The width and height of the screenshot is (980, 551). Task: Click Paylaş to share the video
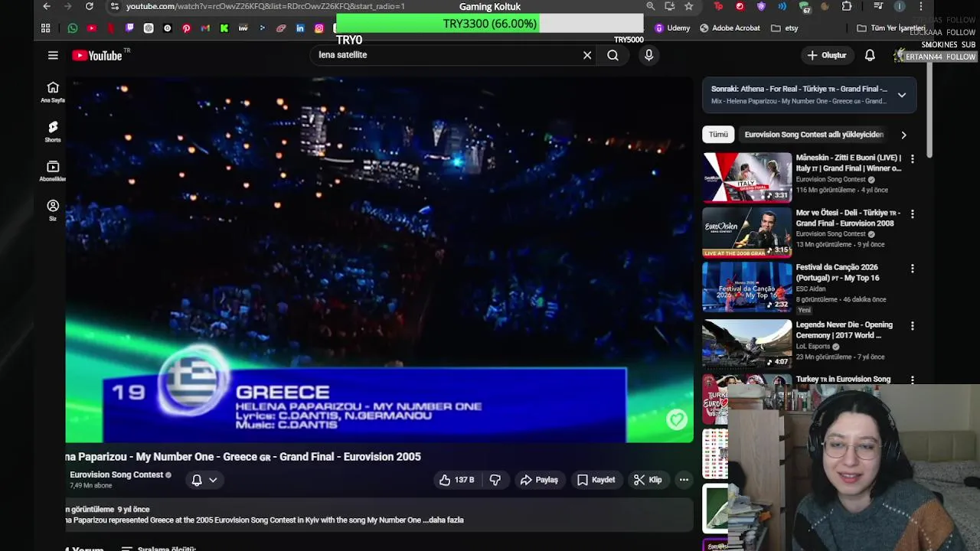tap(539, 480)
